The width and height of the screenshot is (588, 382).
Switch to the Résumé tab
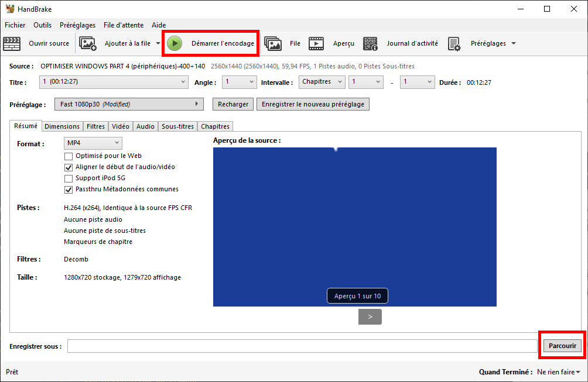(x=26, y=126)
